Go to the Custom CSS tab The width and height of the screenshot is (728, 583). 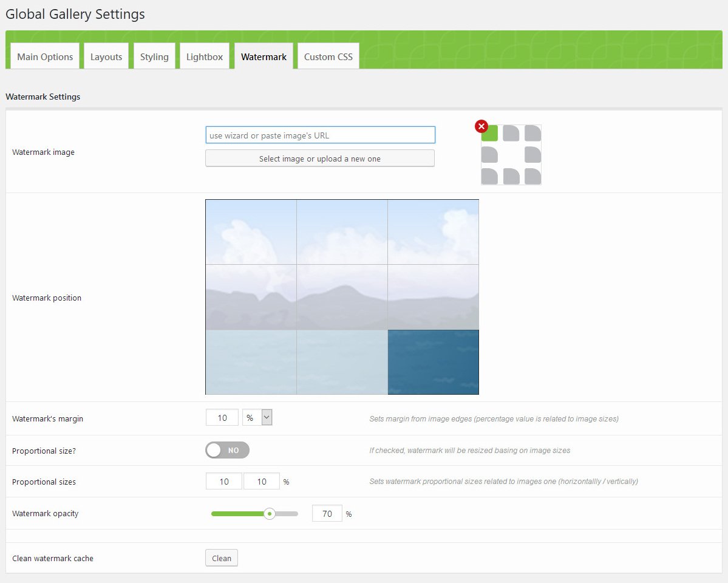(328, 56)
